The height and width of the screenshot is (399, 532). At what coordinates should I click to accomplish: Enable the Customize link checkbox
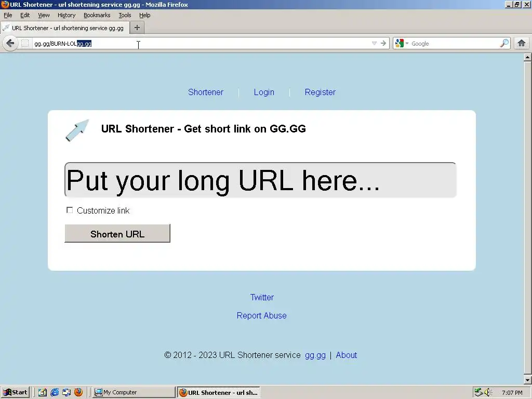70,210
